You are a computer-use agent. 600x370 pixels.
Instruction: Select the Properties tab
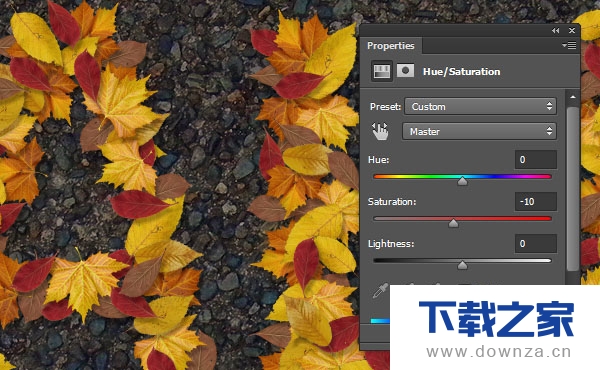[391, 46]
